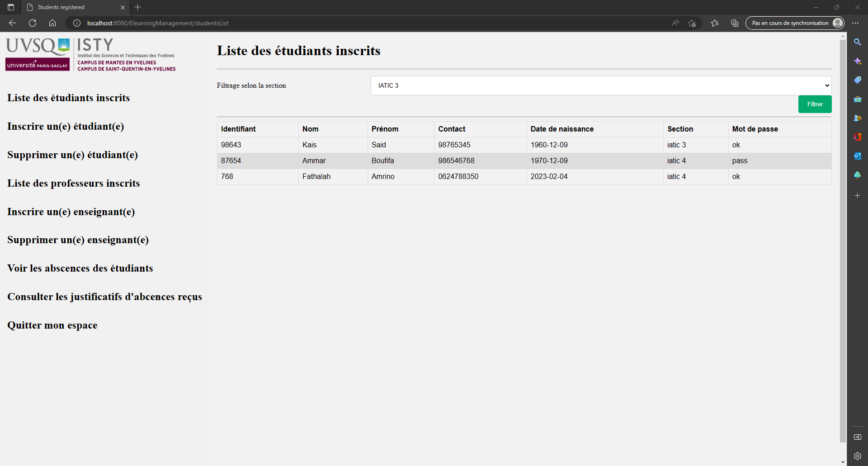Open Outlook from the Edge sidebar
This screenshot has width=868, height=466.
pos(858,156)
